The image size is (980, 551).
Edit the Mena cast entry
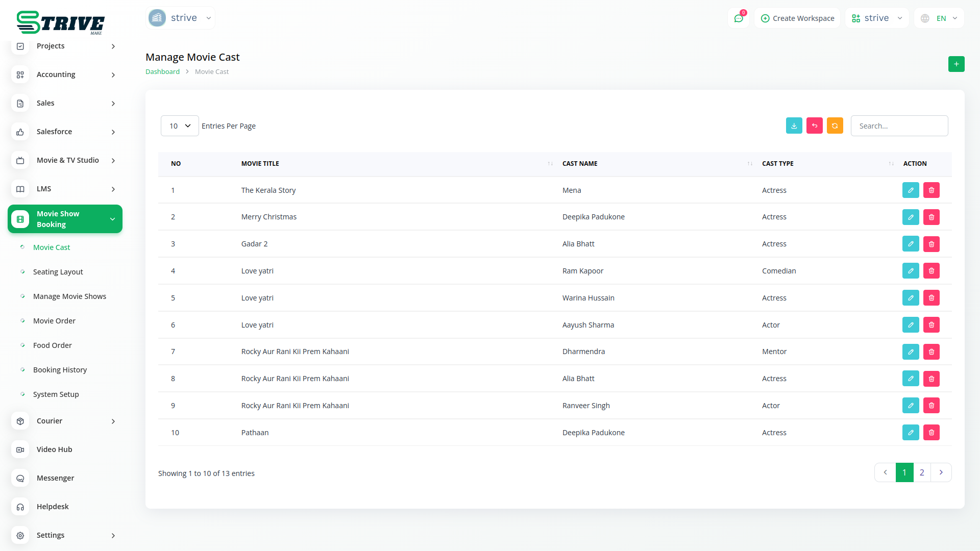(x=910, y=190)
